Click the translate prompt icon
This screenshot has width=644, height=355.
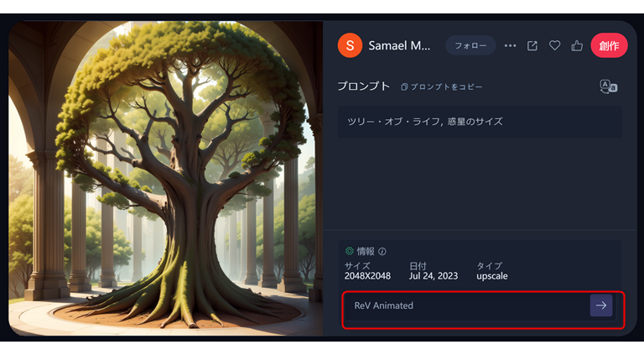click(x=608, y=86)
